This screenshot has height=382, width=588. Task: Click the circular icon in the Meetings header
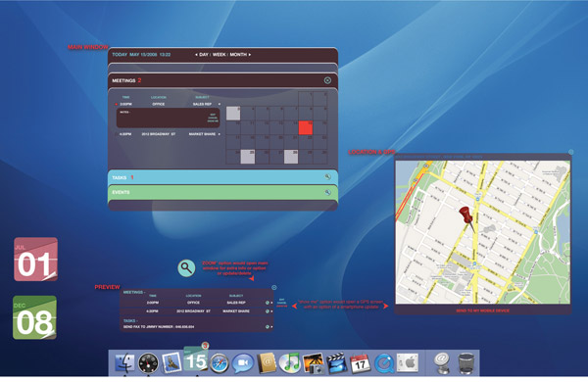pos(327,80)
